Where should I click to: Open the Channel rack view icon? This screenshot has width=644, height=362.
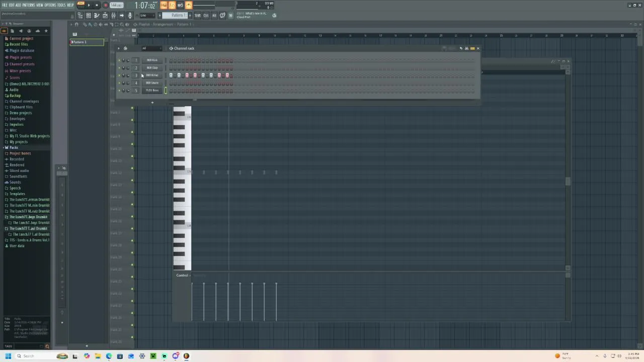pyautogui.click(x=89, y=15)
